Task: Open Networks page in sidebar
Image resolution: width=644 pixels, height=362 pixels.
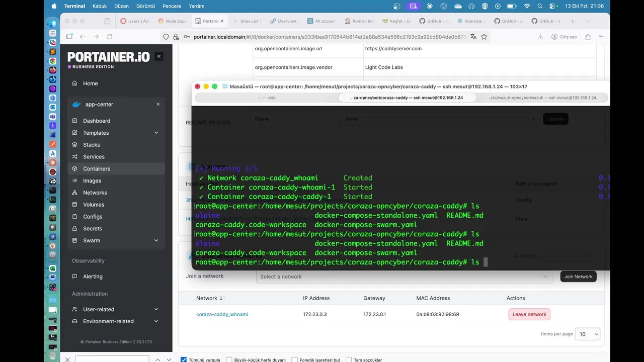Action: (x=95, y=193)
